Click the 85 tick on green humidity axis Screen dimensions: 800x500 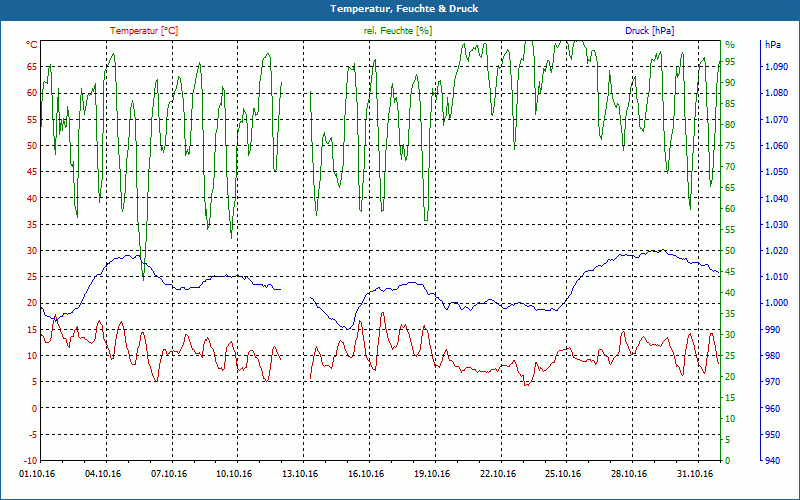pos(730,104)
